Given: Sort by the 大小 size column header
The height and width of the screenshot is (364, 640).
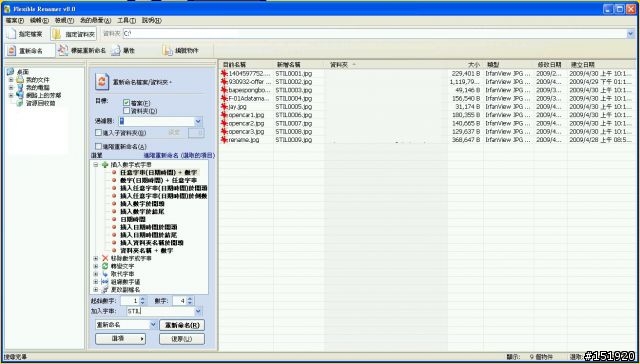Looking at the screenshot, I should [x=465, y=64].
